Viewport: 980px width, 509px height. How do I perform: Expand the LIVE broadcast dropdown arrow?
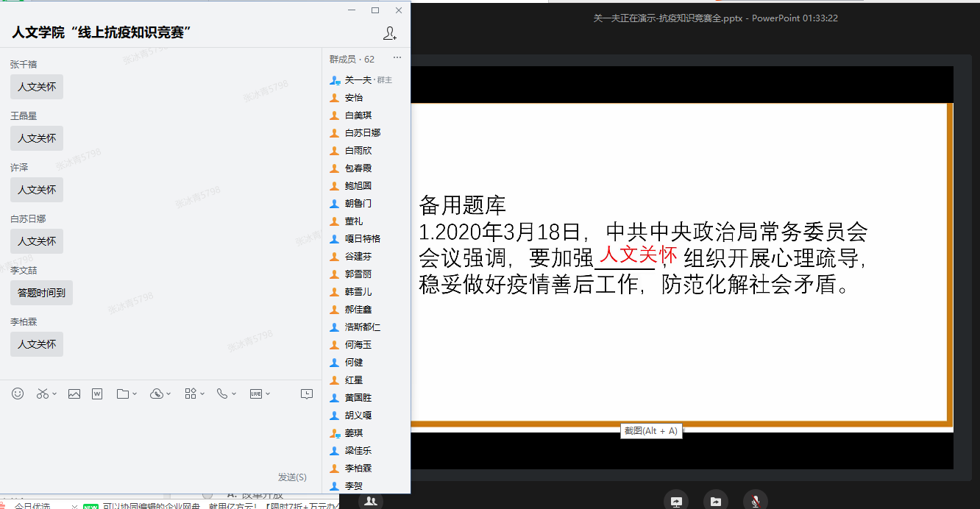pyautogui.click(x=268, y=394)
